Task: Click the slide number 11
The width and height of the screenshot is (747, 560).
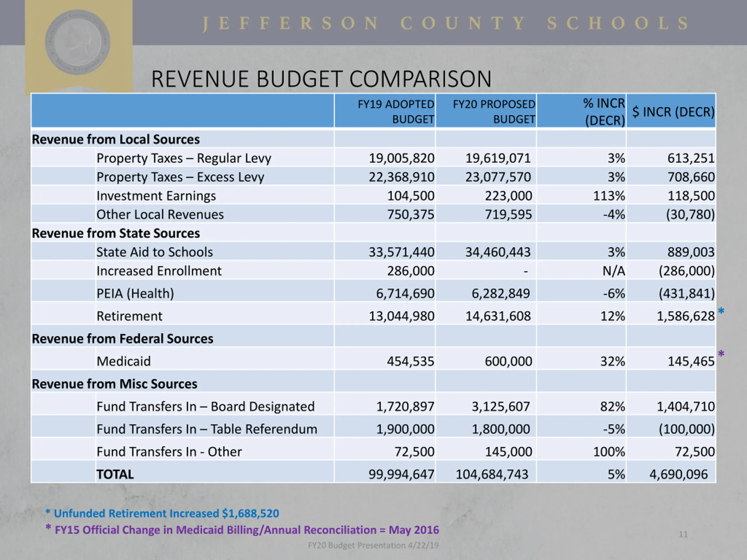Action: [683, 534]
